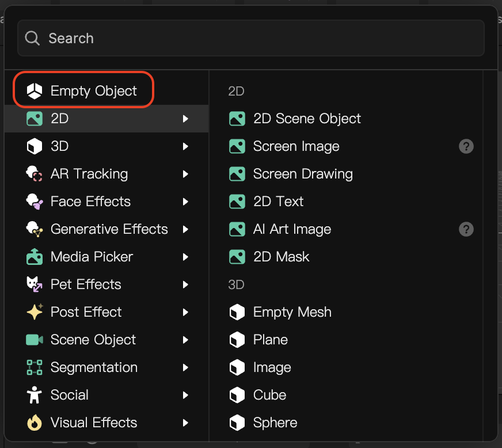This screenshot has height=448, width=502.
Task: Click the magnifying glass search icon
Action: [32, 39]
